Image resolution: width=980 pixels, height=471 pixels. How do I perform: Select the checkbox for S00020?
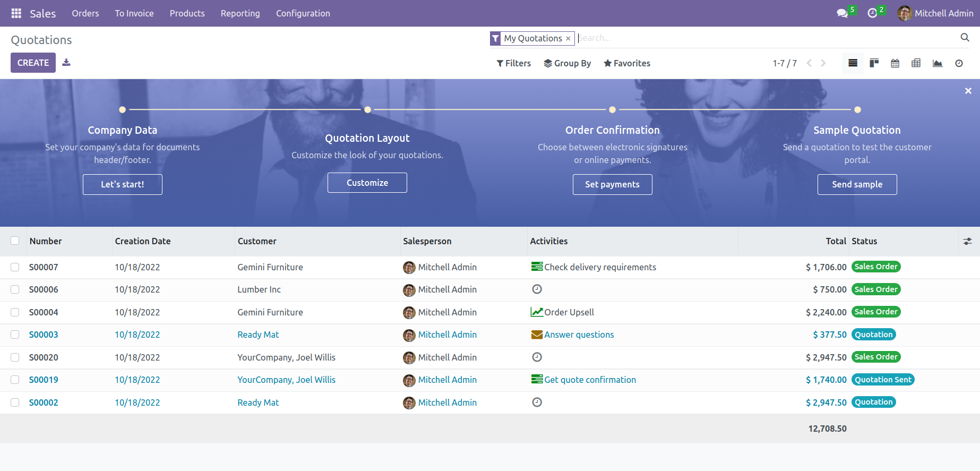[15, 357]
